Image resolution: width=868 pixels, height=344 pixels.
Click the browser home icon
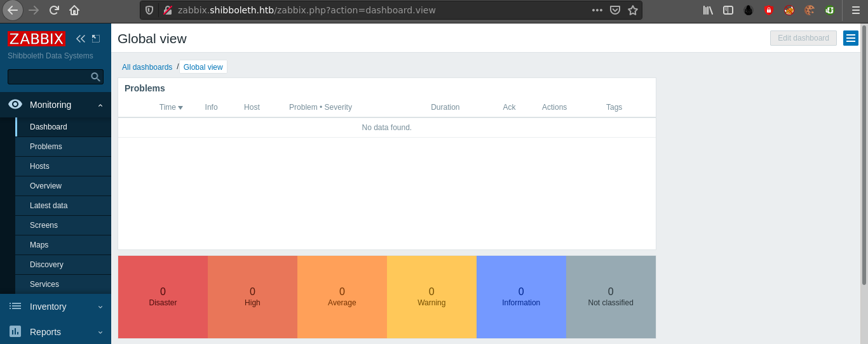(74, 10)
